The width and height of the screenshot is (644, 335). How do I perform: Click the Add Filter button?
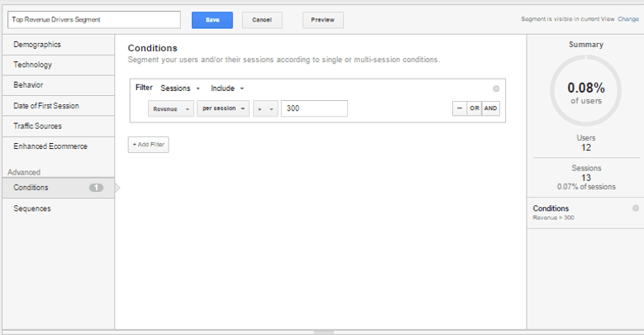tap(148, 145)
